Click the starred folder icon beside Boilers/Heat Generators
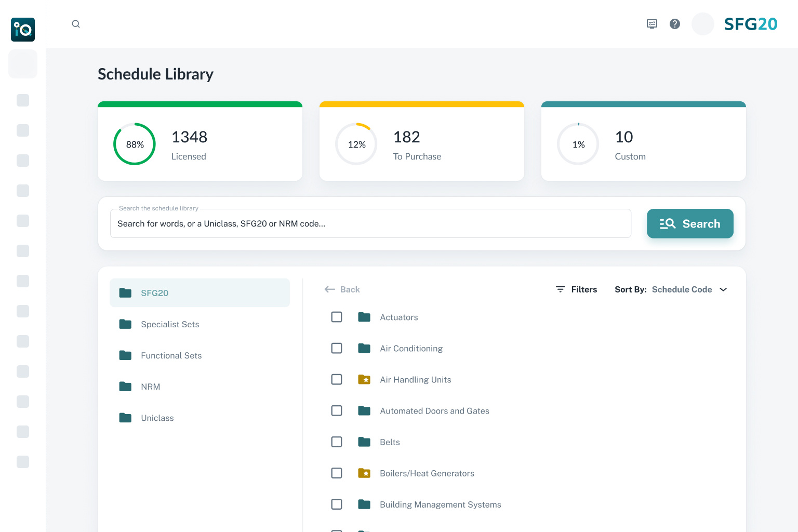Image resolution: width=798 pixels, height=532 pixels. [365, 473]
